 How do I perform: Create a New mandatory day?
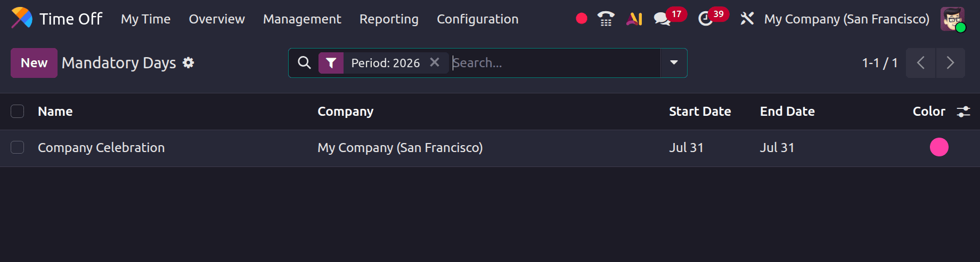coord(34,63)
